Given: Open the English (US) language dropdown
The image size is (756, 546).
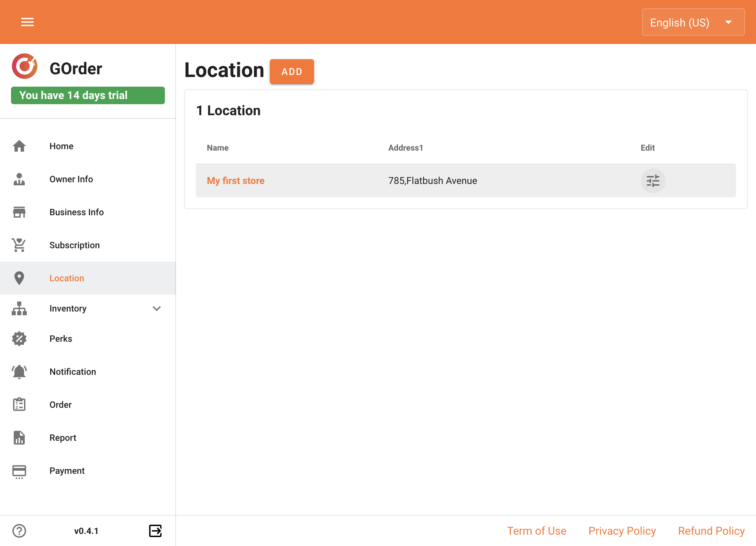Looking at the screenshot, I should coord(693,22).
